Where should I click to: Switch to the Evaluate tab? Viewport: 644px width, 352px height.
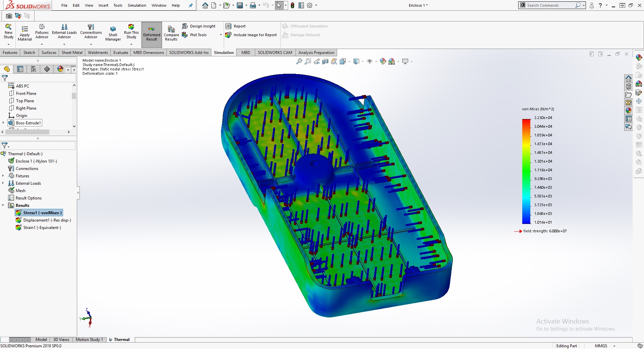click(120, 53)
